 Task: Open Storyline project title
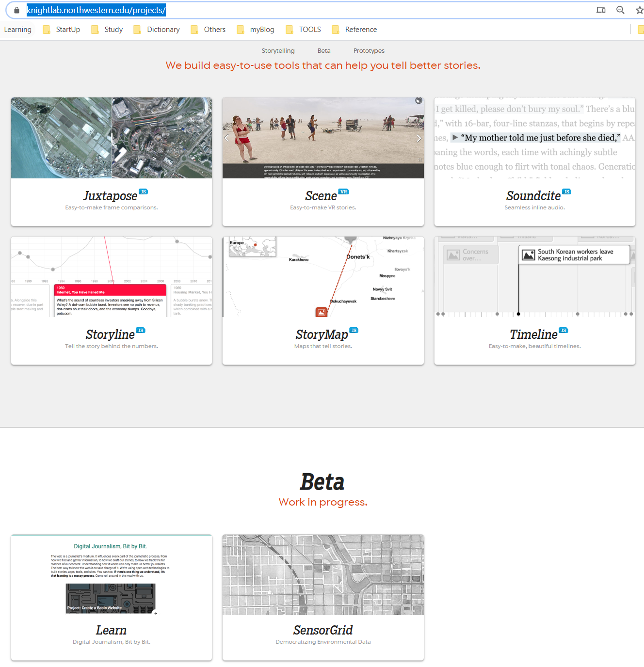coord(110,334)
